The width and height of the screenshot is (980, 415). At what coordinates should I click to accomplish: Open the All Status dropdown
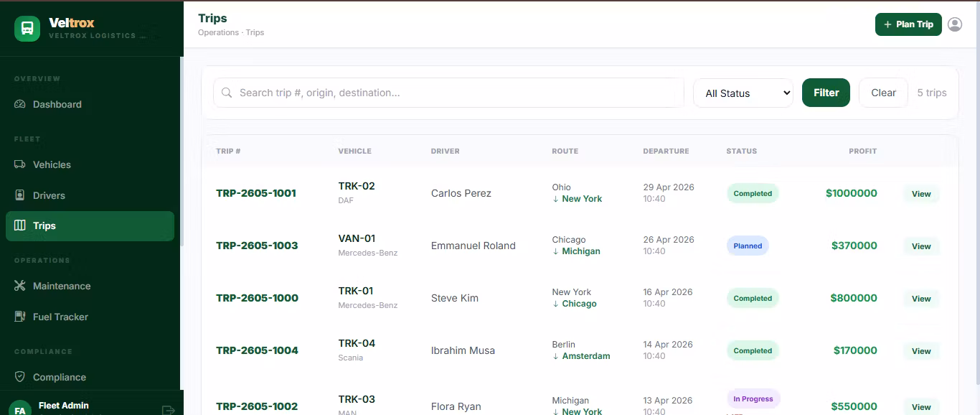(x=743, y=93)
